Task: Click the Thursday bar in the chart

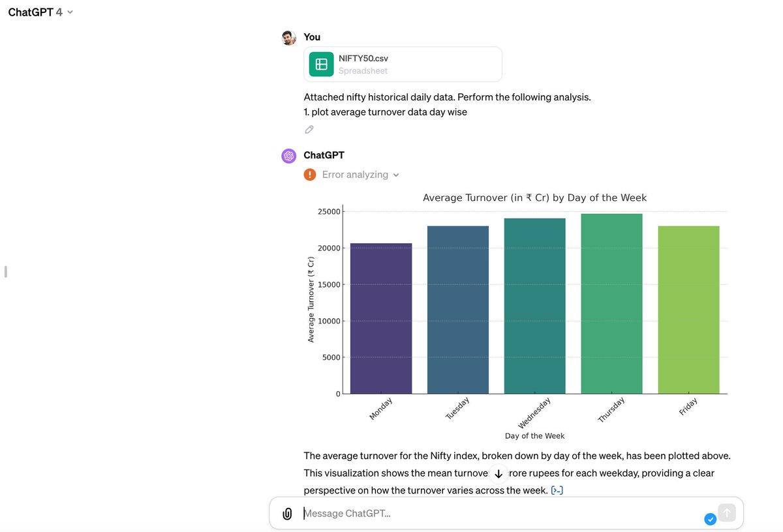Action: 611,304
